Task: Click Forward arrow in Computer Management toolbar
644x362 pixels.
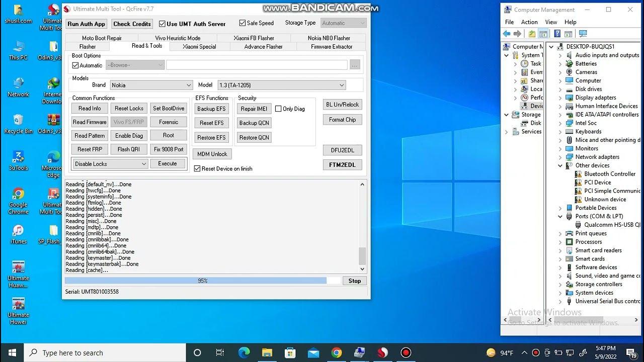Action: (517, 34)
